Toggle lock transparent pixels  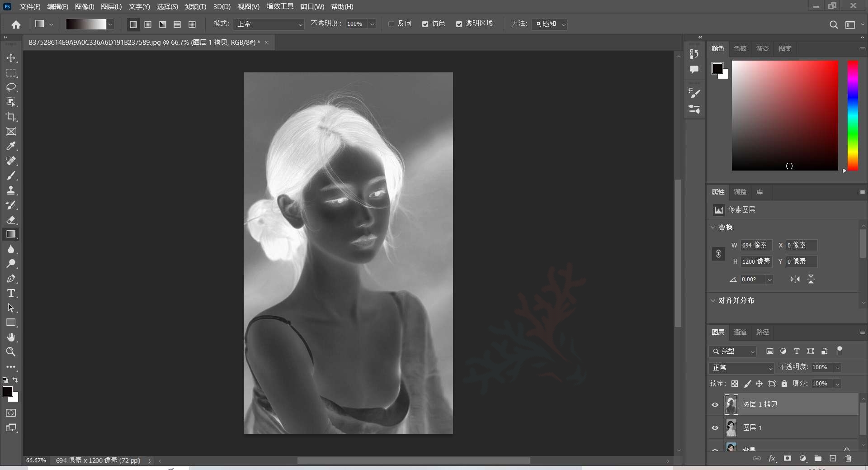pos(735,384)
